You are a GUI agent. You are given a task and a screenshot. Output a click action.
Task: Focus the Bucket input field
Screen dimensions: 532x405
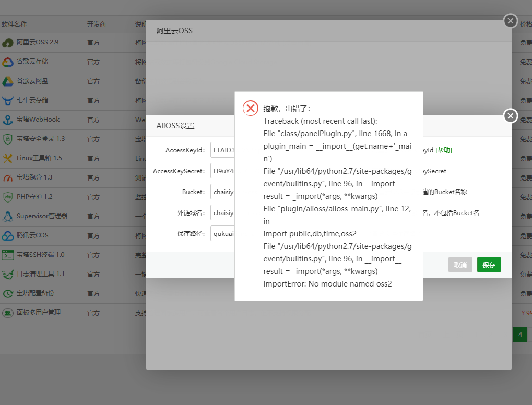(222, 192)
